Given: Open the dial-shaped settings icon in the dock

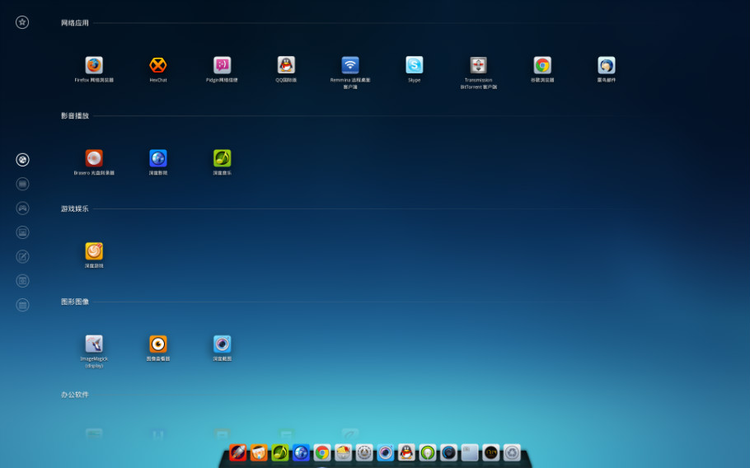Looking at the screenshot, I should point(364,452).
